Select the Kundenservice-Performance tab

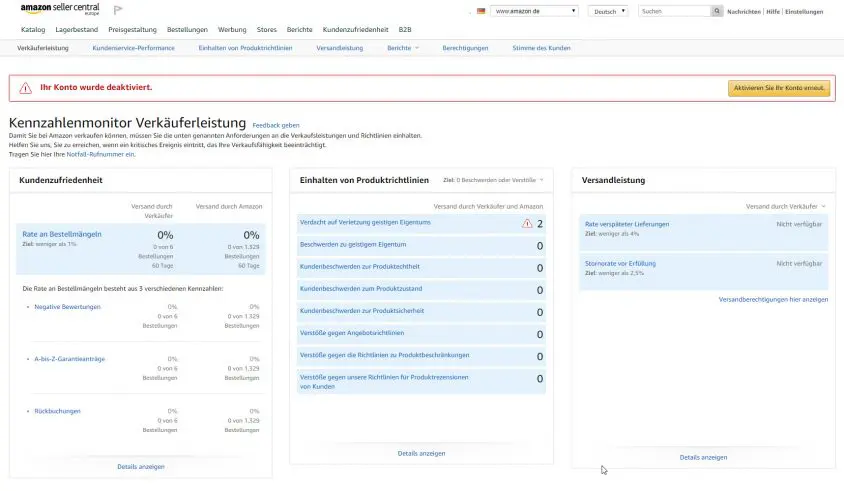point(133,48)
